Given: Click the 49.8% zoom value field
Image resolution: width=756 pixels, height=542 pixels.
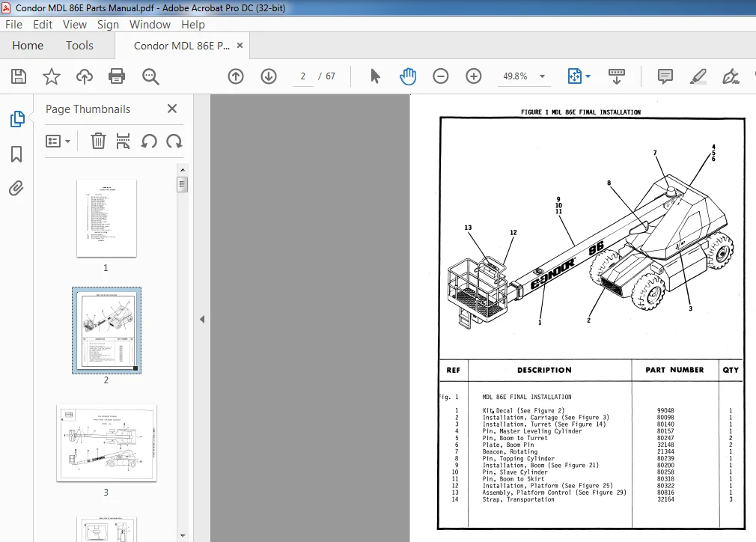Looking at the screenshot, I should (x=515, y=76).
